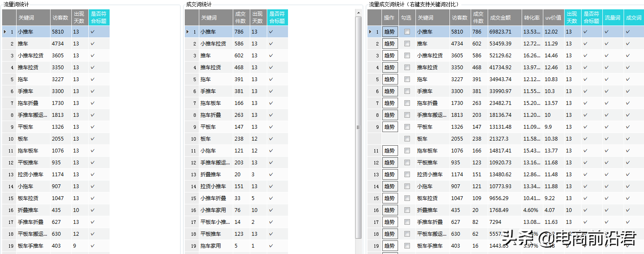This screenshot has height=254, width=644.
Task: Click 拖车家用 row in 成交词统计 table
Action: (216, 246)
